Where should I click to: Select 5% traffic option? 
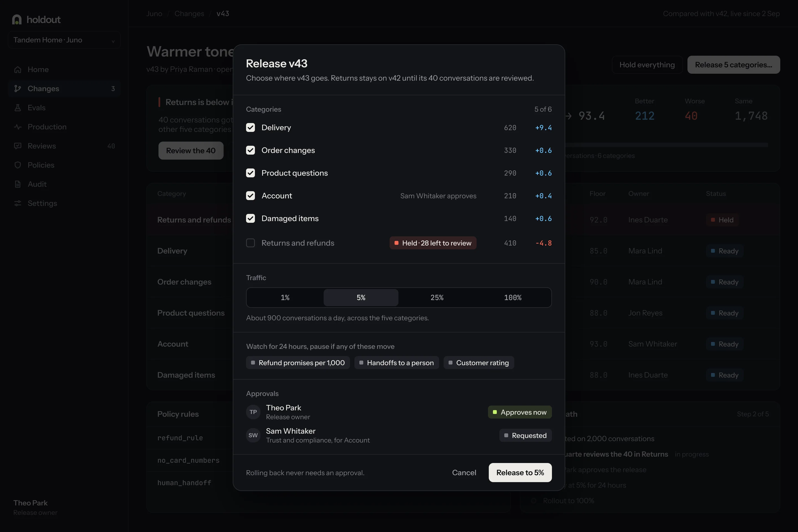pyautogui.click(x=361, y=298)
